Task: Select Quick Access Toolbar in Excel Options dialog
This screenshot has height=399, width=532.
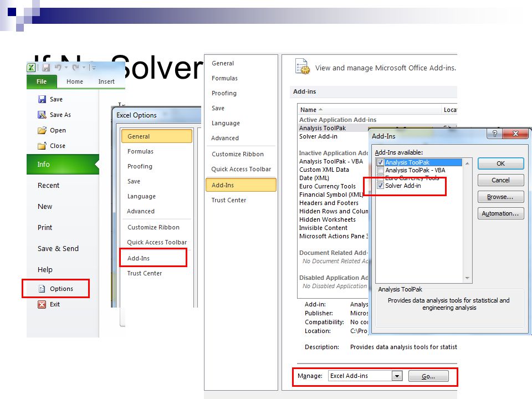Action: click(x=157, y=242)
